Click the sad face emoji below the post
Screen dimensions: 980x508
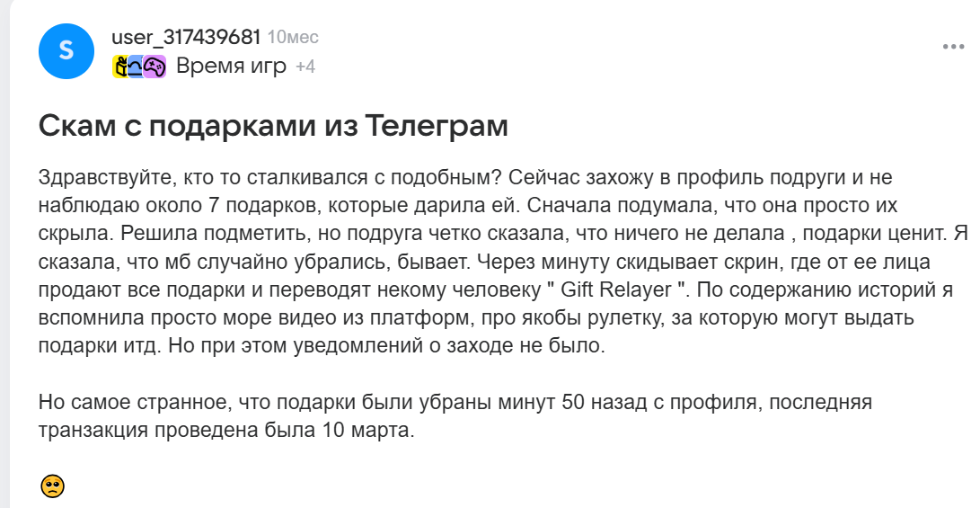[52, 486]
